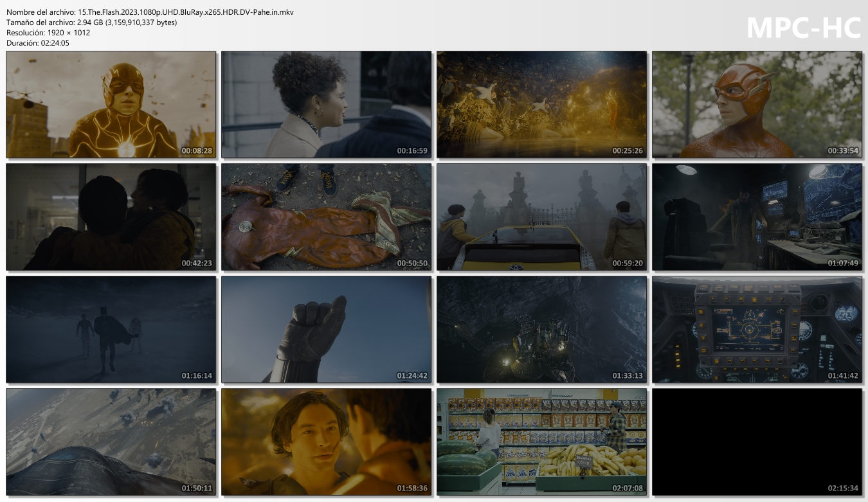Click the 'Nombre del archivo' file name line

150,12
